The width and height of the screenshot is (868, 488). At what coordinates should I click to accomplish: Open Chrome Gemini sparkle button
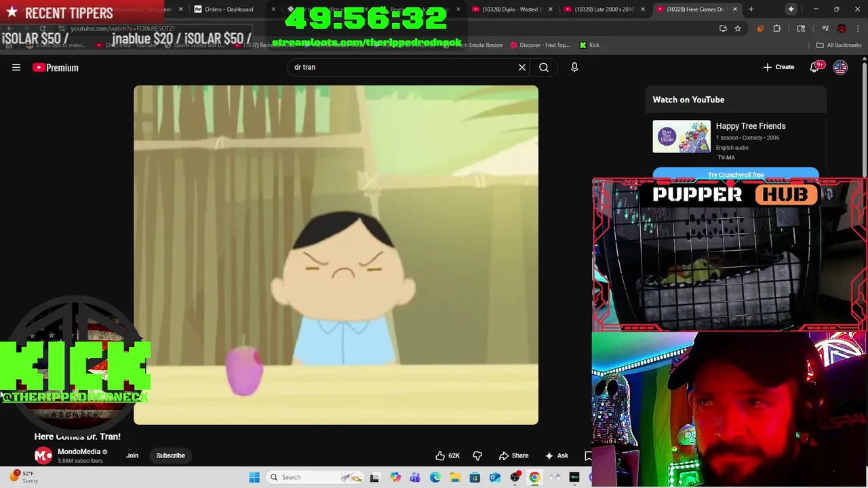pyautogui.click(x=791, y=9)
